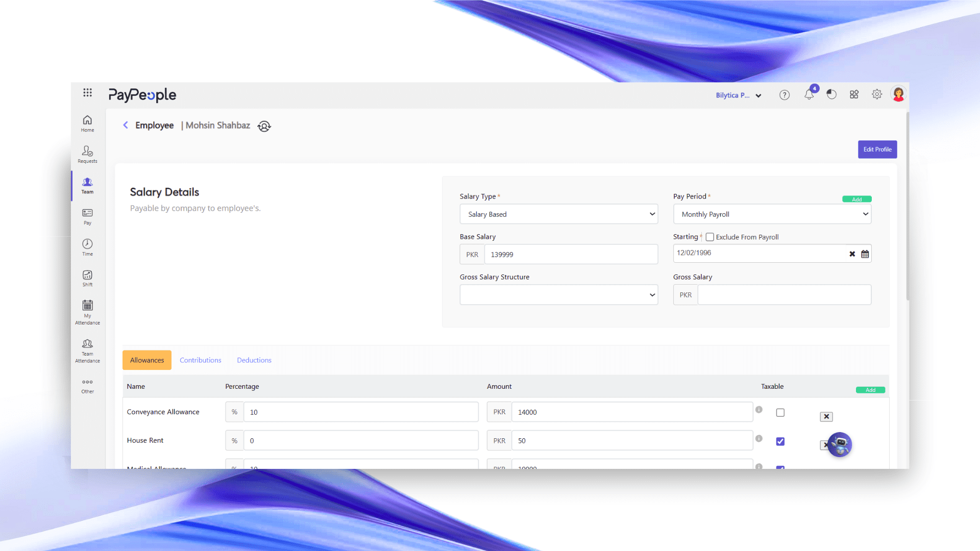Expand Gross Salary Structure dropdown
Screen dimensions: 980x551
tap(559, 295)
